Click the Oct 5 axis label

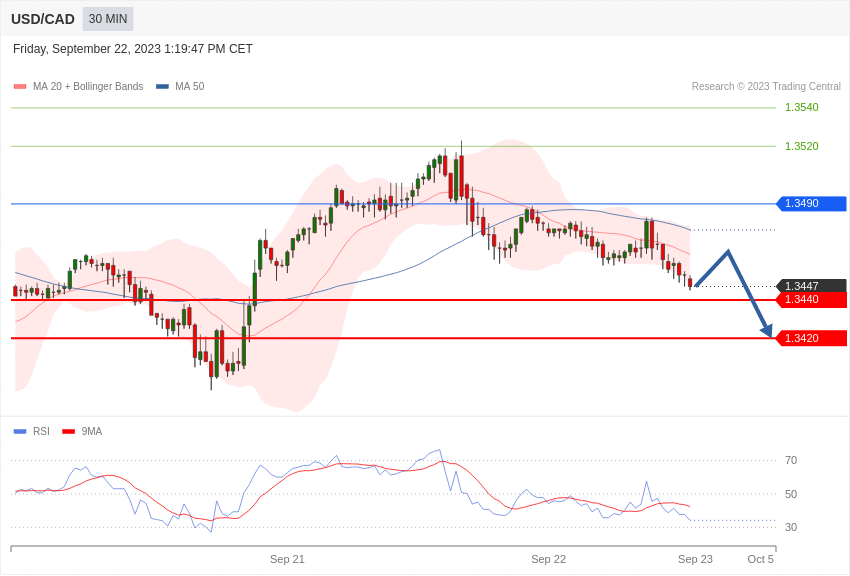[x=761, y=559]
